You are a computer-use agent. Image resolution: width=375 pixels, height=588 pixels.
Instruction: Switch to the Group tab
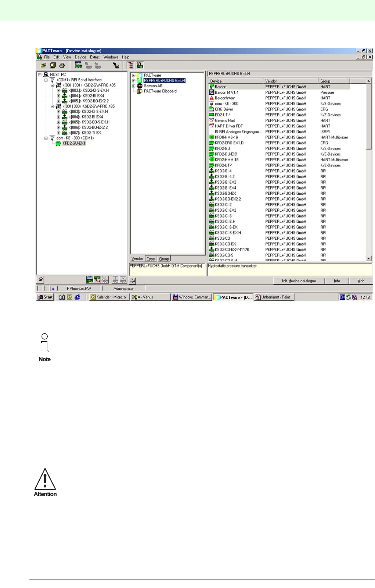pyautogui.click(x=164, y=259)
